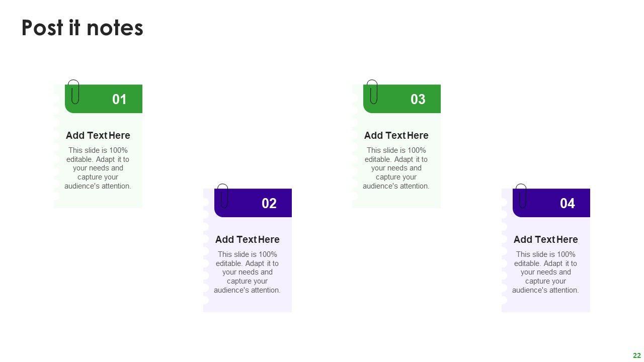
Task: Click the scalloped left edge of note 02
Action: click(x=206, y=251)
